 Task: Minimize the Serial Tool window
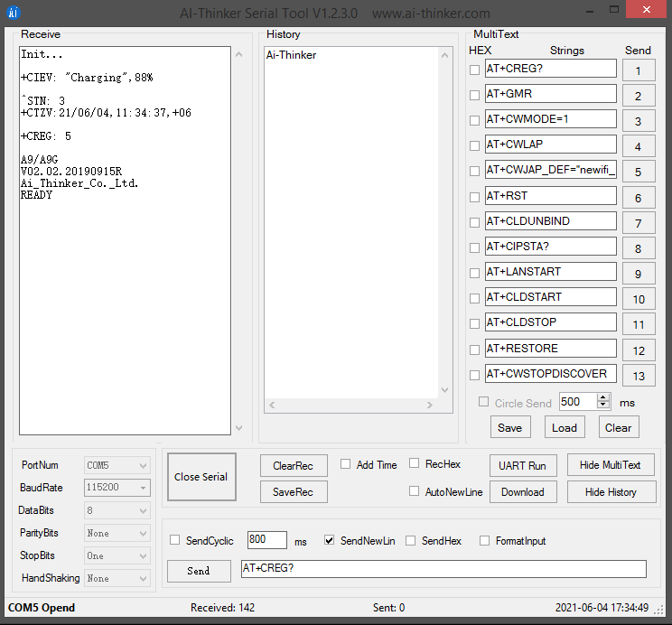[x=590, y=12]
